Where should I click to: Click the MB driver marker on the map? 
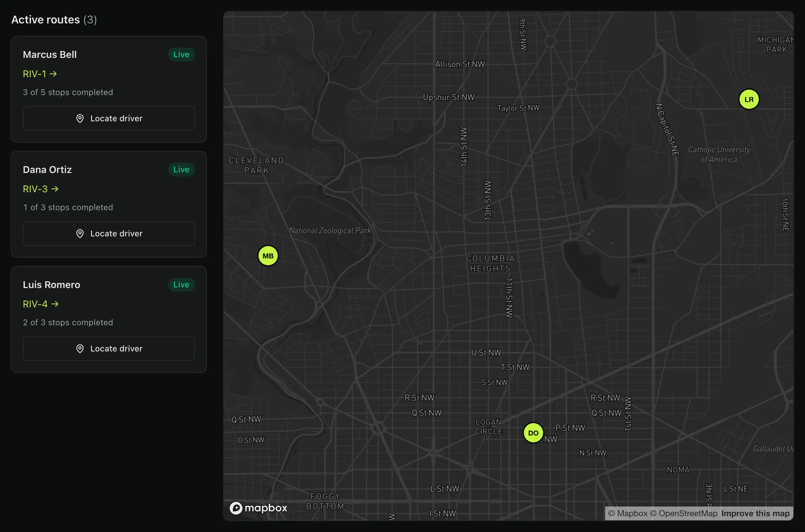click(x=268, y=256)
